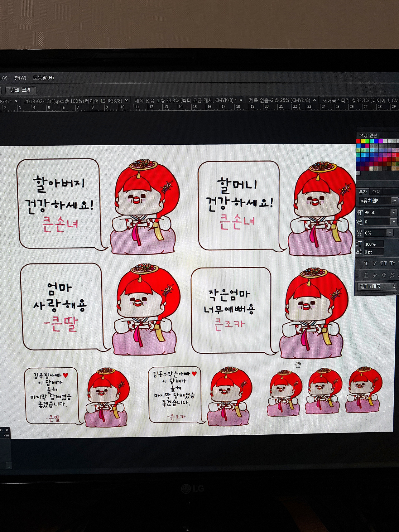399x532 pixels.
Task: Open the kerning dropdown arrow
Action: (394, 222)
